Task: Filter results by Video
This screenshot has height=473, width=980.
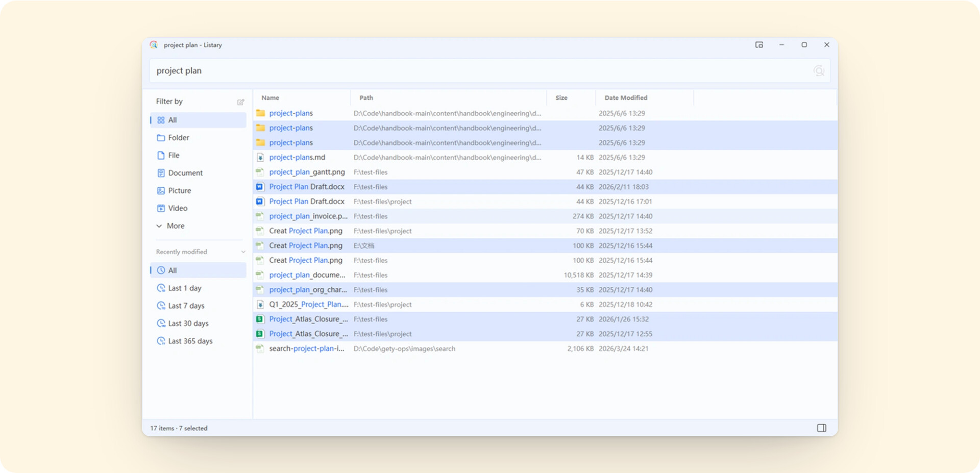Action: coord(199,208)
